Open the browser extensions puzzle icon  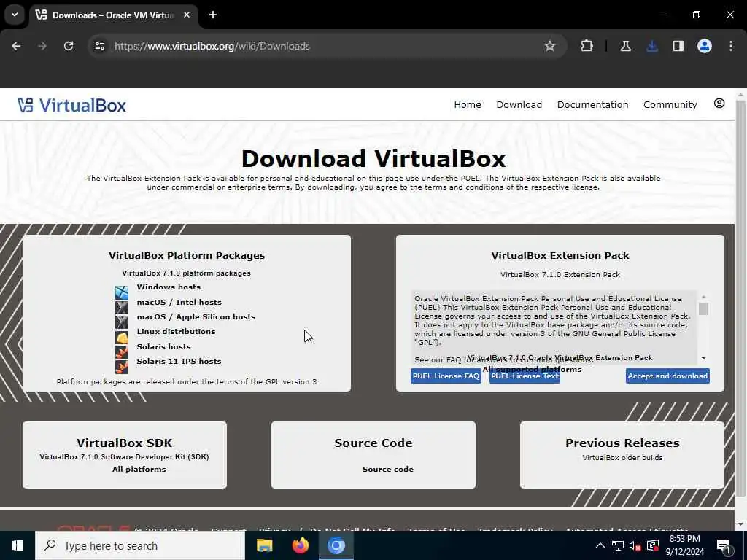587,46
